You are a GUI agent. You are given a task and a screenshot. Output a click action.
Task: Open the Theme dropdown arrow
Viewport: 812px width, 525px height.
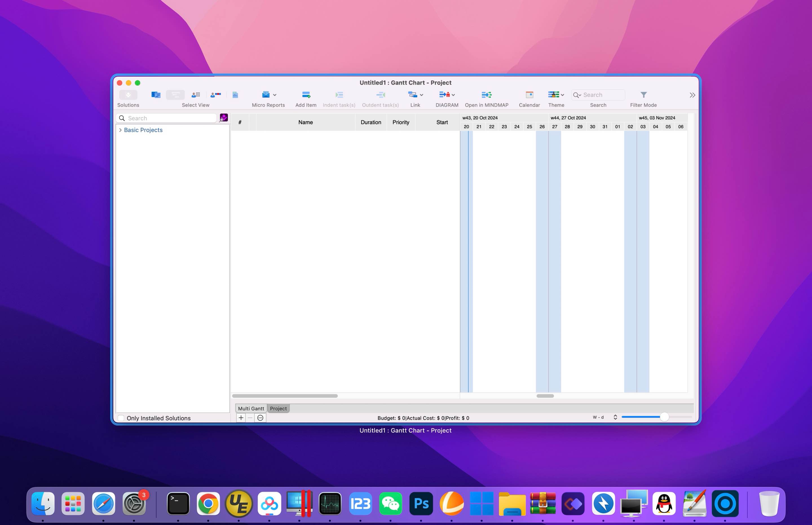(x=562, y=95)
